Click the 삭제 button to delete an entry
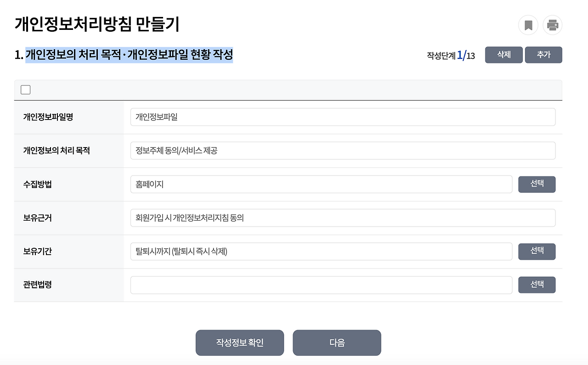The image size is (588, 365). (503, 55)
